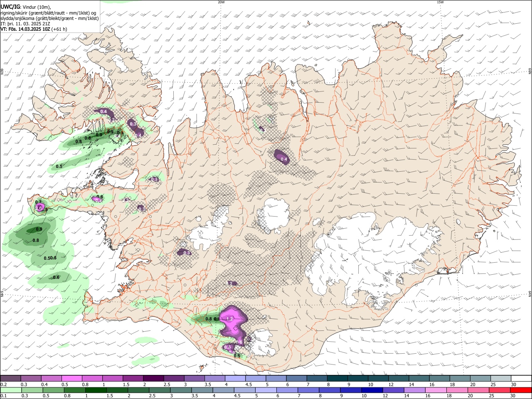Select the light violet 14–16 rain legend swatch
Image resolution: width=532 pixels, height=399 pixels.
pos(414,390)
